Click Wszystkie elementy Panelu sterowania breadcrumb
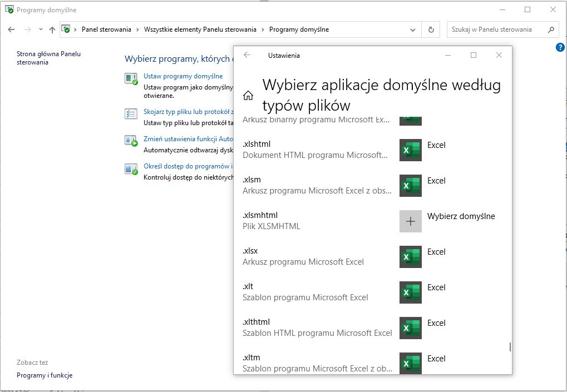 [200, 29]
